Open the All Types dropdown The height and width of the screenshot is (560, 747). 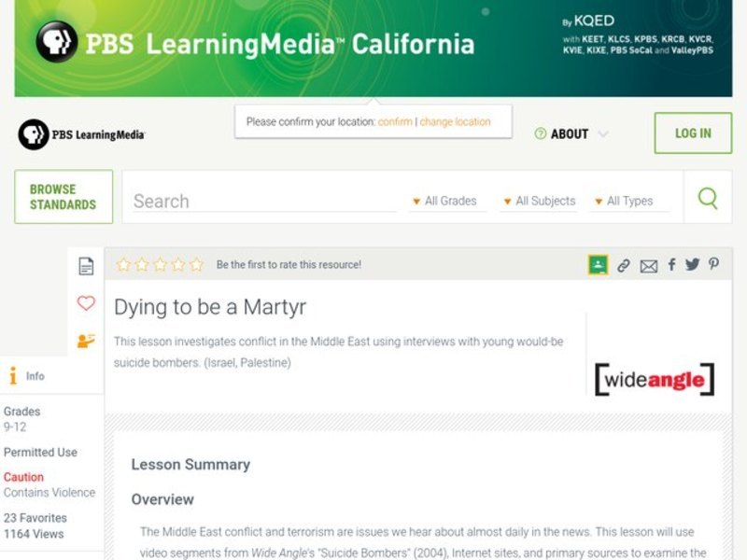click(630, 201)
